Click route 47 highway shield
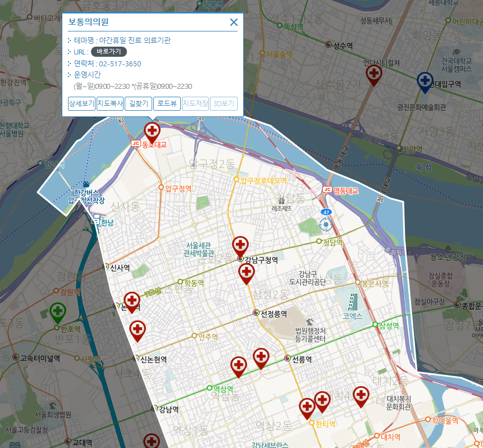Viewport: 483px width, 448px height. pyautogui.click(x=326, y=212)
